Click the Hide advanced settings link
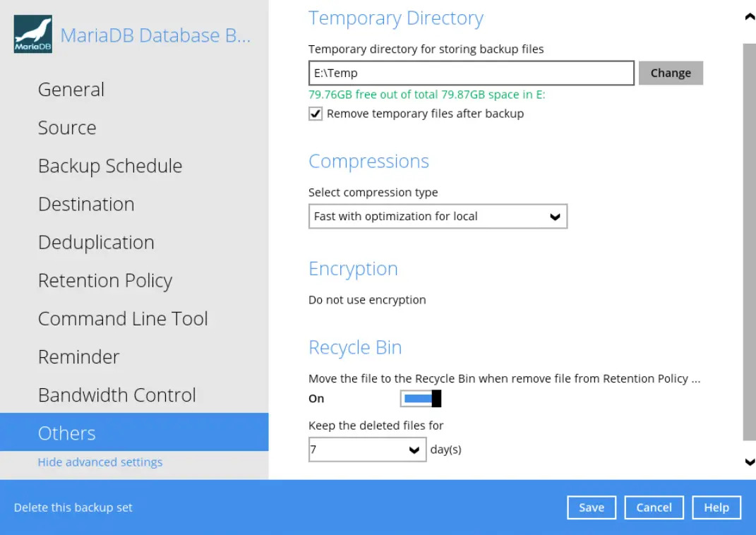The width and height of the screenshot is (756, 535). (x=100, y=462)
